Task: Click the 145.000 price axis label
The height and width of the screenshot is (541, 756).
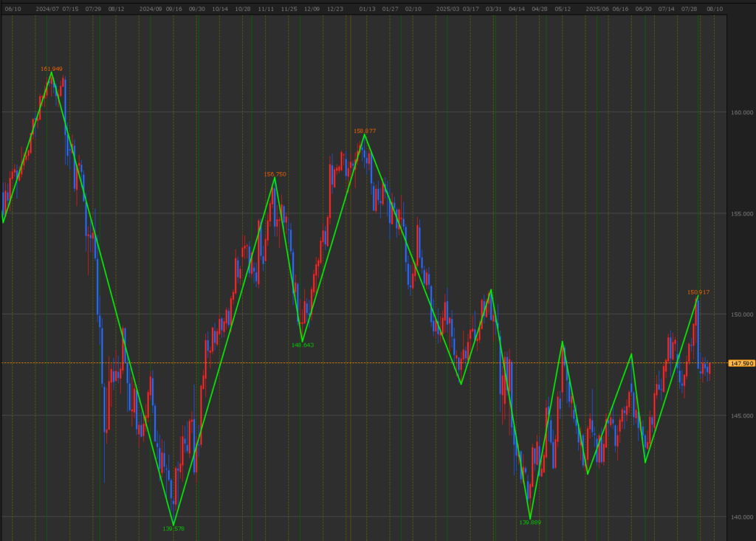Action: pyautogui.click(x=741, y=416)
